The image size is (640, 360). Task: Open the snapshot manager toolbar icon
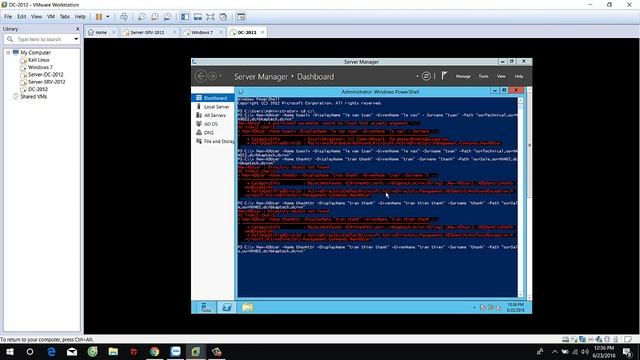[x=167, y=17]
